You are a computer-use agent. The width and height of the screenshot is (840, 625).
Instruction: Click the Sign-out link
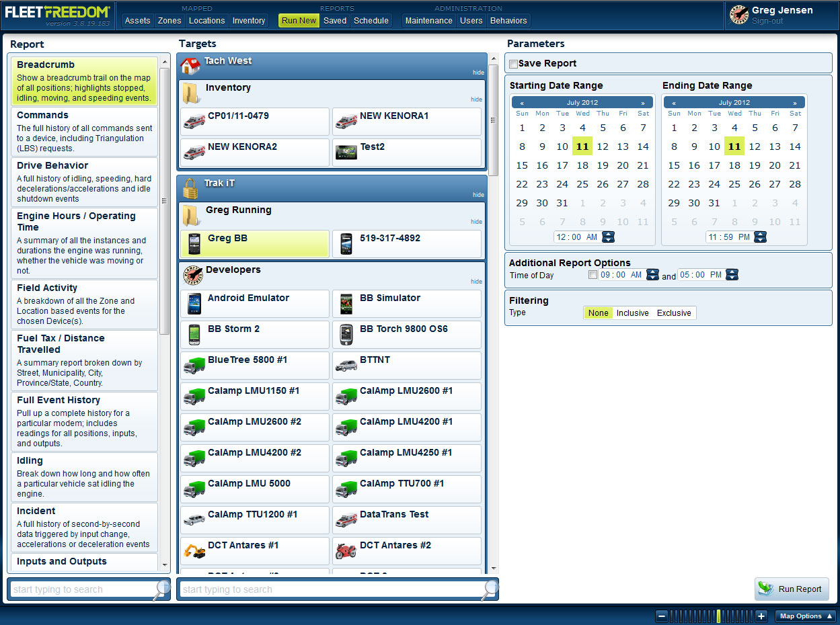pyautogui.click(x=767, y=21)
